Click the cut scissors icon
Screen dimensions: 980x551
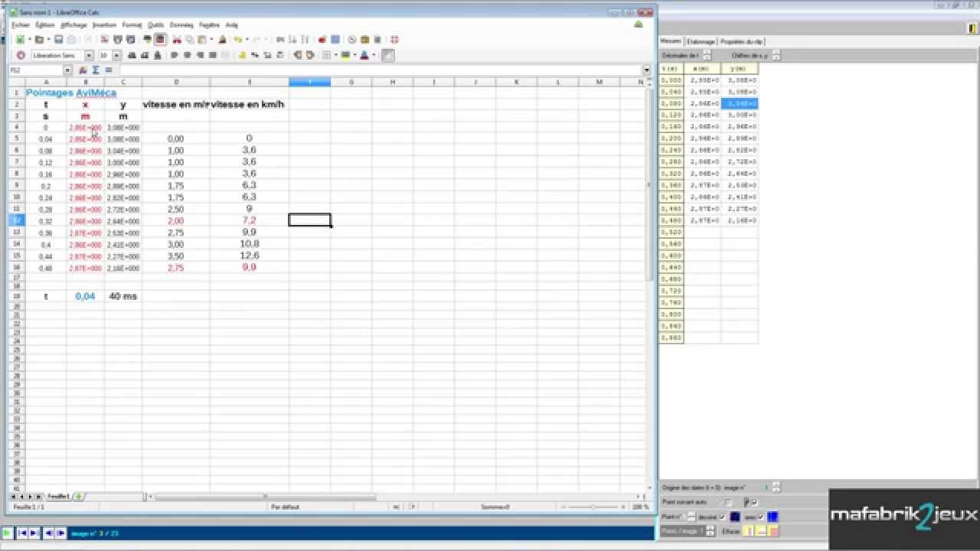pos(177,40)
